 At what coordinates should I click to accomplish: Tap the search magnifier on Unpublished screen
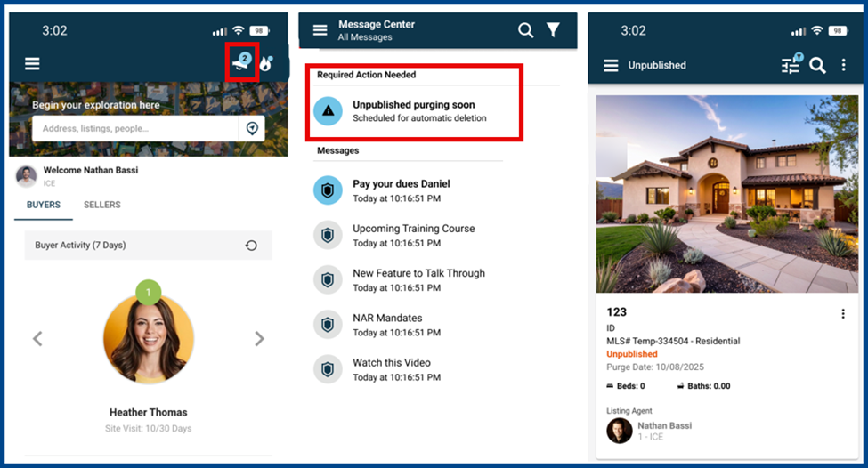click(817, 65)
